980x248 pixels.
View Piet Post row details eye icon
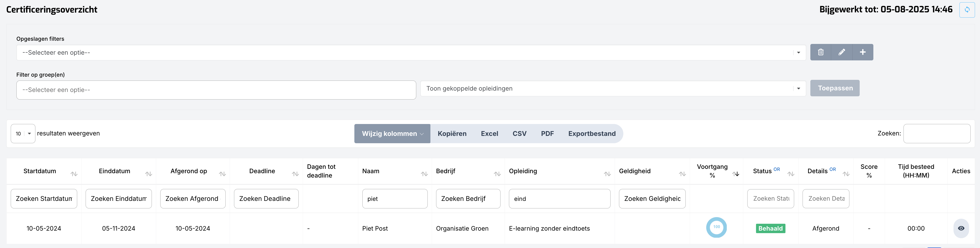[961, 228]
